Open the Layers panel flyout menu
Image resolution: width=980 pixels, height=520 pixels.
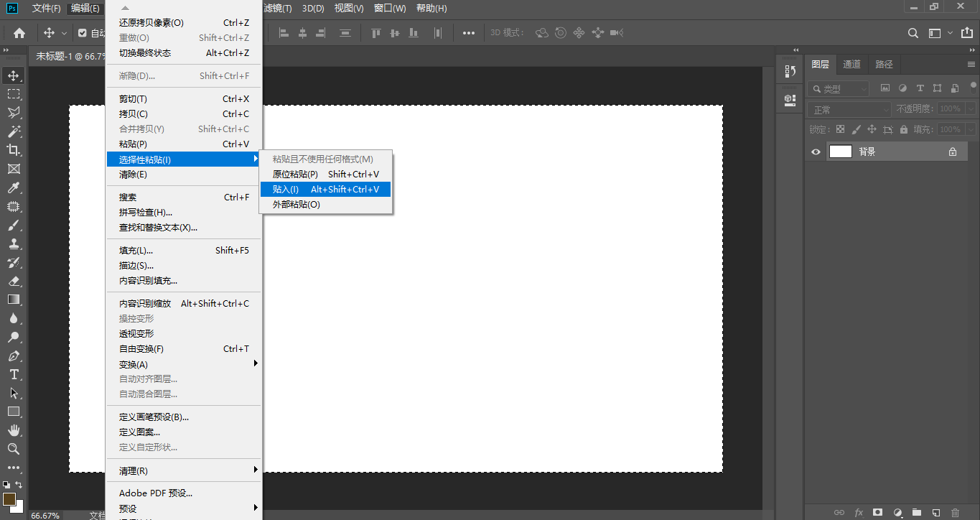pyautogui.click(x=971, y=64)
